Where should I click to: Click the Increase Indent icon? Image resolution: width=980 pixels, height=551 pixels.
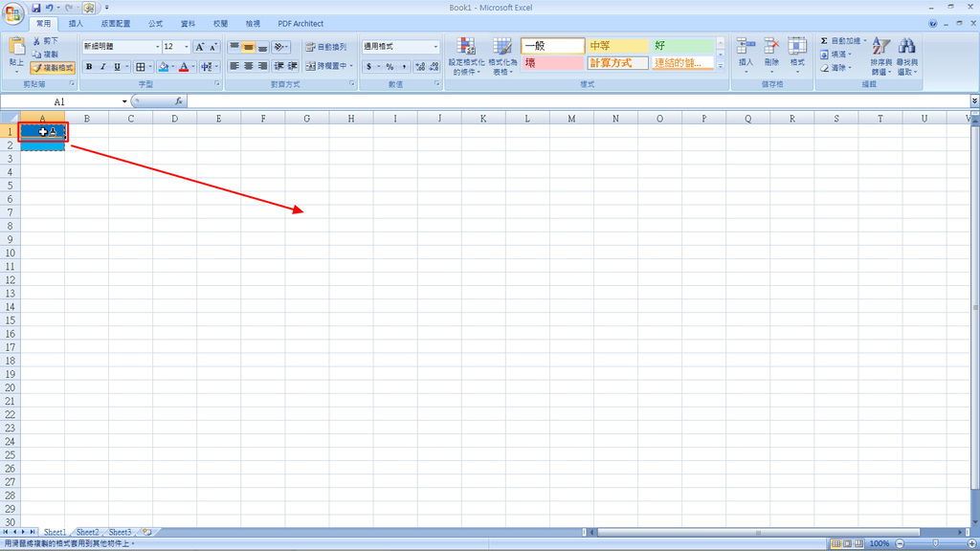(x=293, y=66)
